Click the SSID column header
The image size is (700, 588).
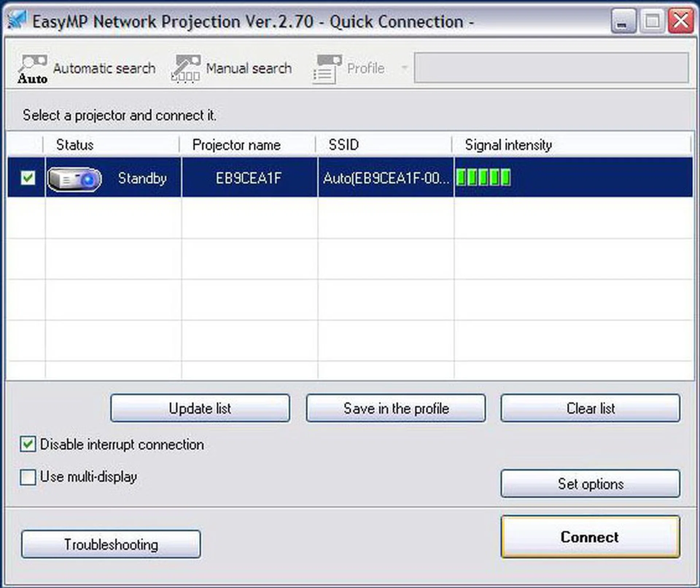344,144
